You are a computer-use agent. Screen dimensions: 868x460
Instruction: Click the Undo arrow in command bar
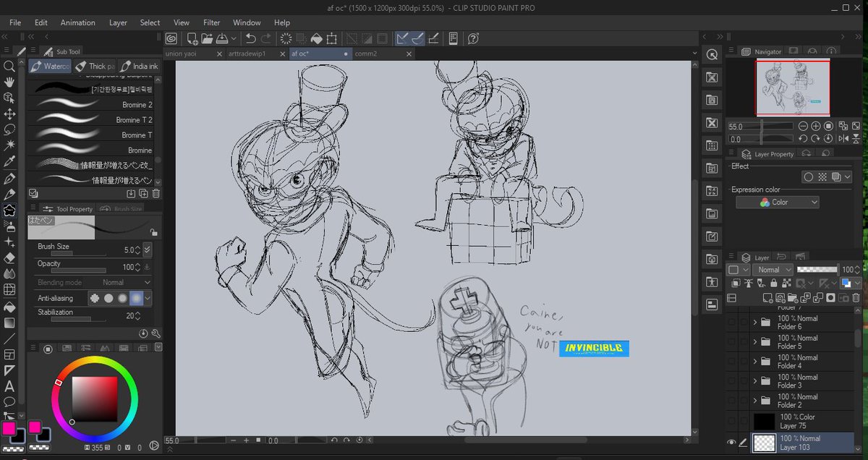click(250, 38)
